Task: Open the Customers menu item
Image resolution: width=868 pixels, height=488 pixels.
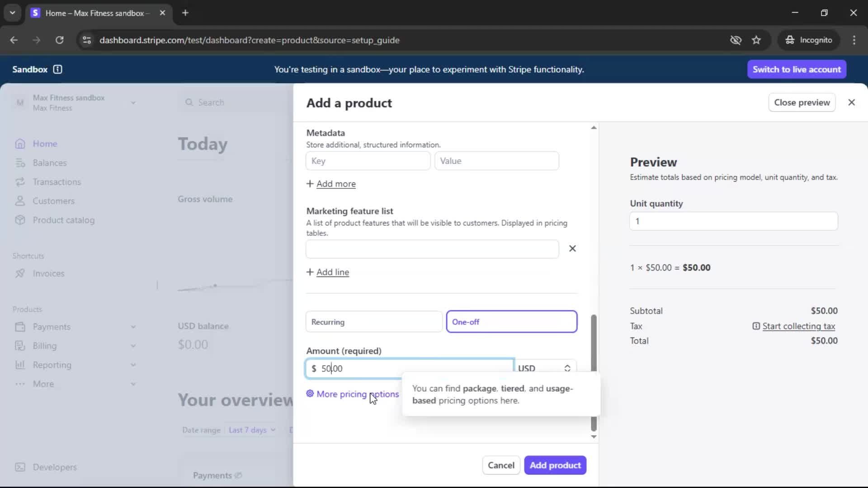Action: 53,201
